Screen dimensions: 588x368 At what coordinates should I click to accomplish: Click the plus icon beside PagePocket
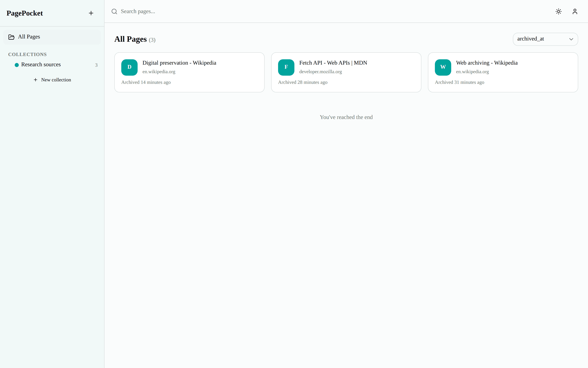tap(91, 13)
